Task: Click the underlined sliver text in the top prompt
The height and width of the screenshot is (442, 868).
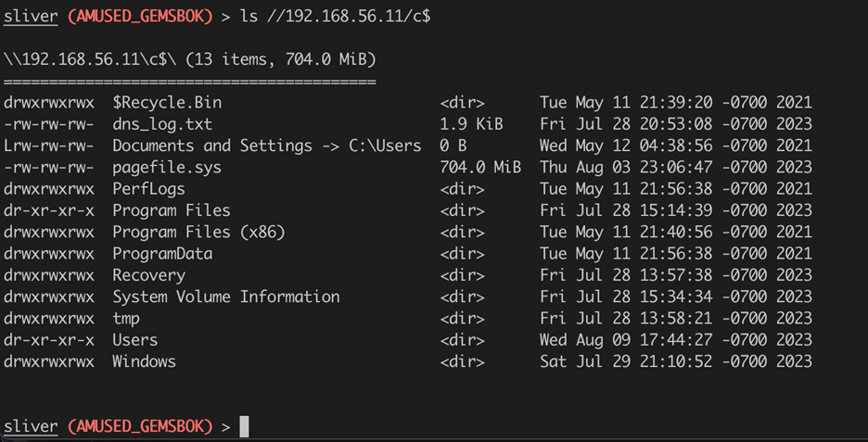Action: pos(31,17)
